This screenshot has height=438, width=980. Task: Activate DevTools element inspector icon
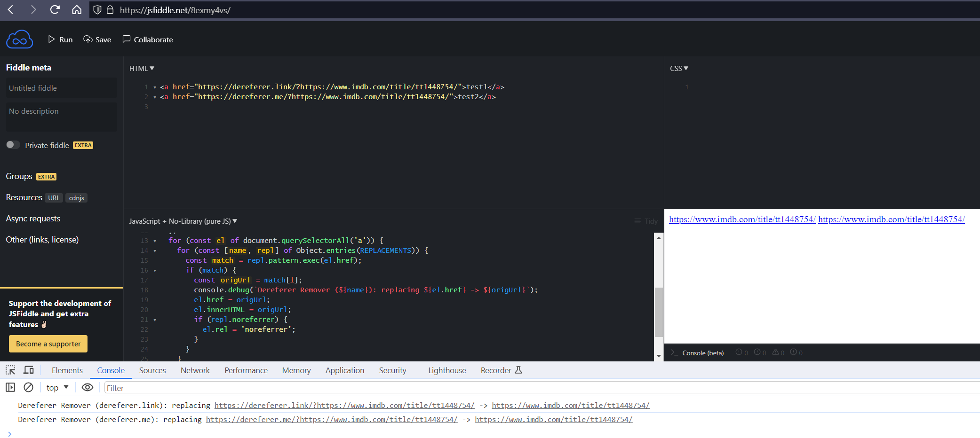10,370
